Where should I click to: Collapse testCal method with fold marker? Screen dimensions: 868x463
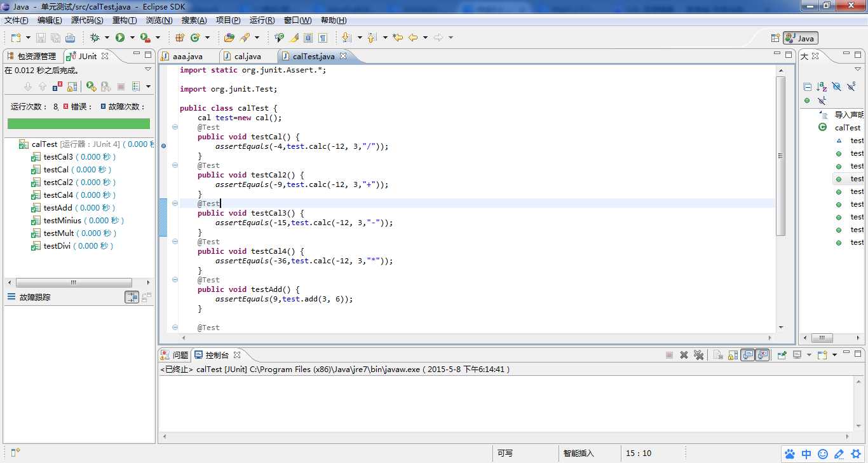click(175, 127)
